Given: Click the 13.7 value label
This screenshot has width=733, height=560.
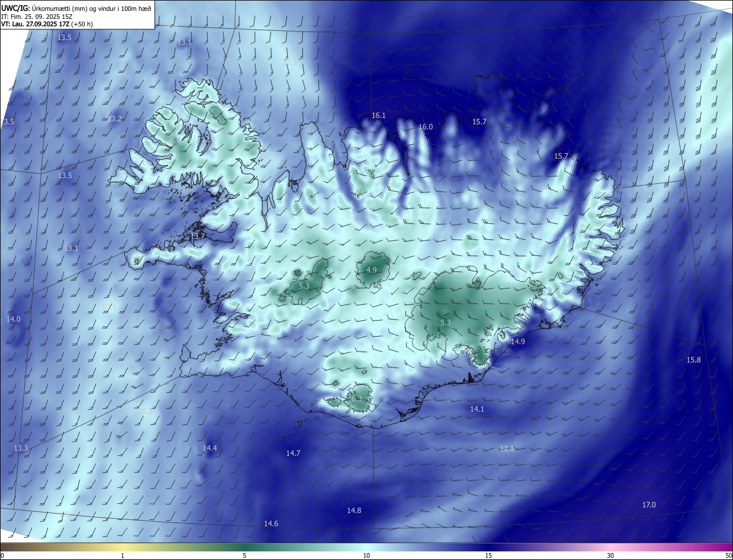Looking at the screenshot, I should (x=198, y=236).
